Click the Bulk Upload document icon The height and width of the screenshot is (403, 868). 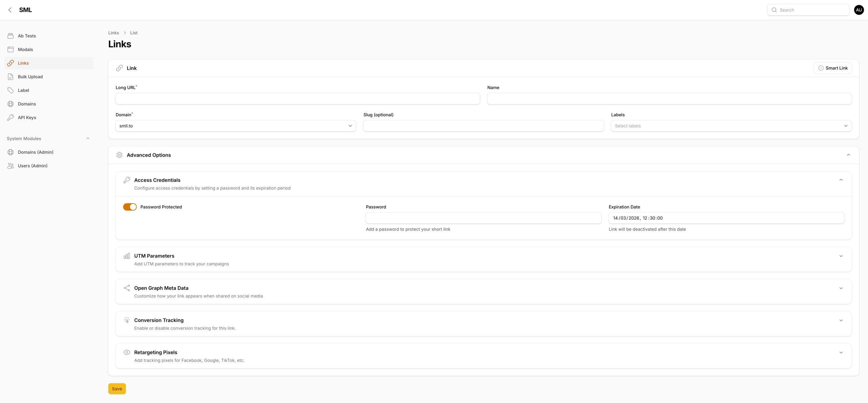point(11,76)
